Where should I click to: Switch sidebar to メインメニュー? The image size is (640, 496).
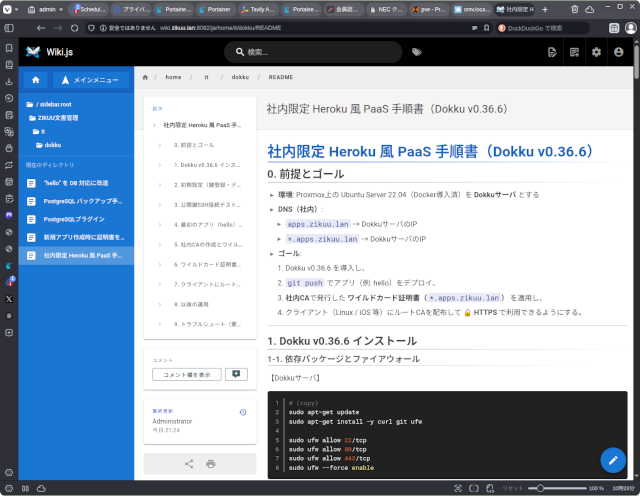91,80
